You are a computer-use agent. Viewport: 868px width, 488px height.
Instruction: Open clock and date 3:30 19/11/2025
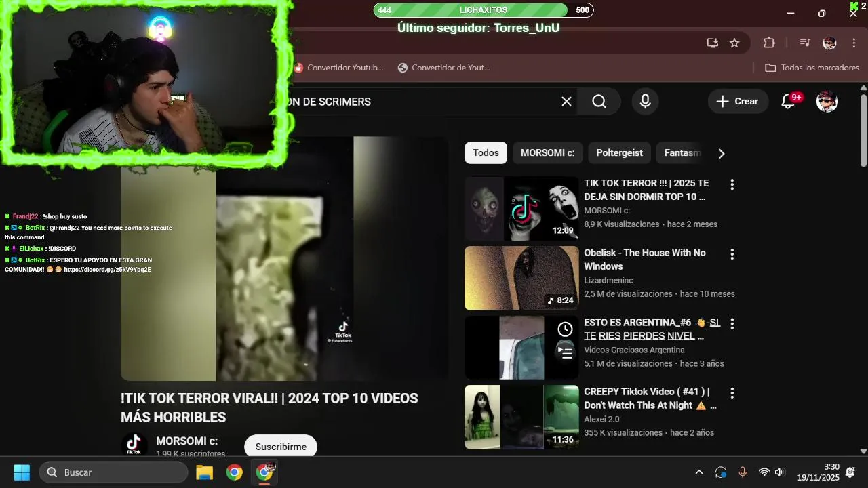[818, 472]
